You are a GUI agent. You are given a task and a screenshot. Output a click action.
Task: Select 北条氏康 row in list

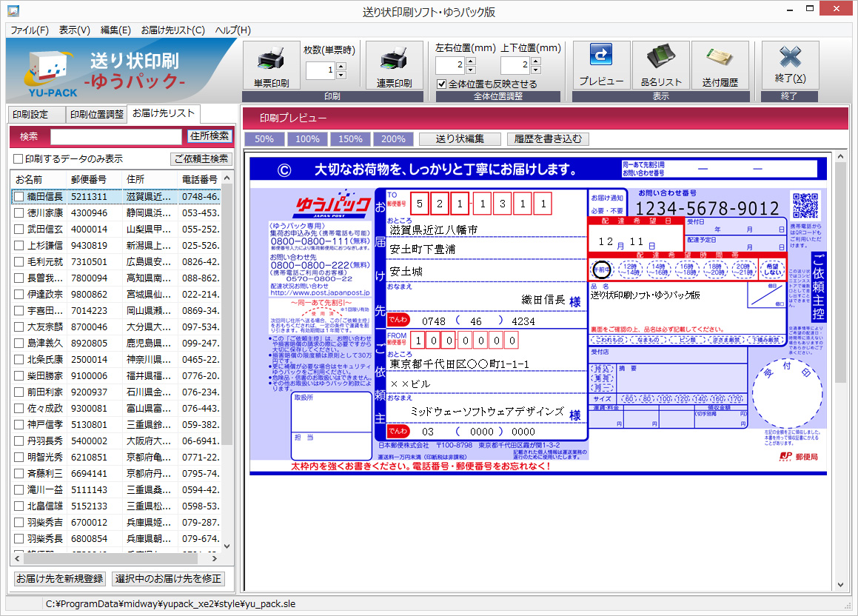(x=116, y=359)
